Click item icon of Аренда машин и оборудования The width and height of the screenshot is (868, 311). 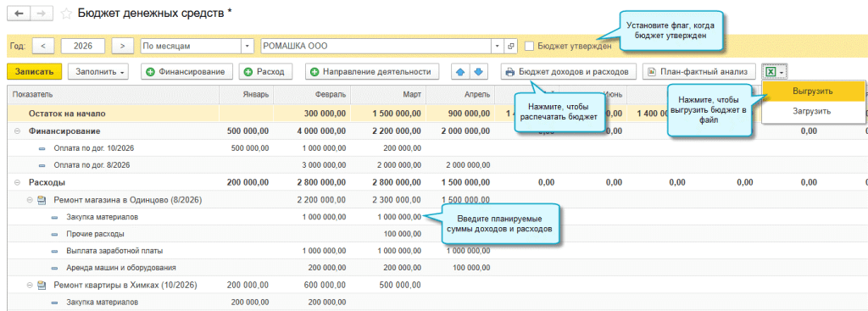pyautogui.click(x=55, y=269)
